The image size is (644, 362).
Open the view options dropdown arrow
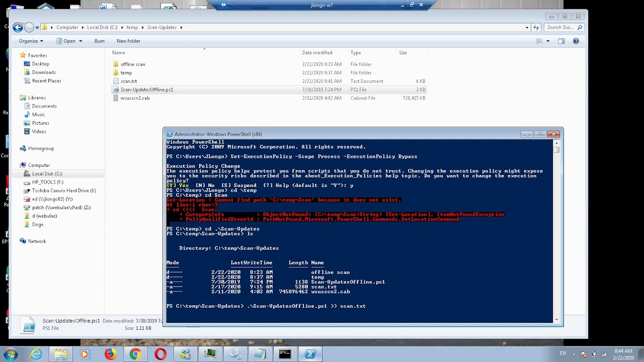point(548,41)
